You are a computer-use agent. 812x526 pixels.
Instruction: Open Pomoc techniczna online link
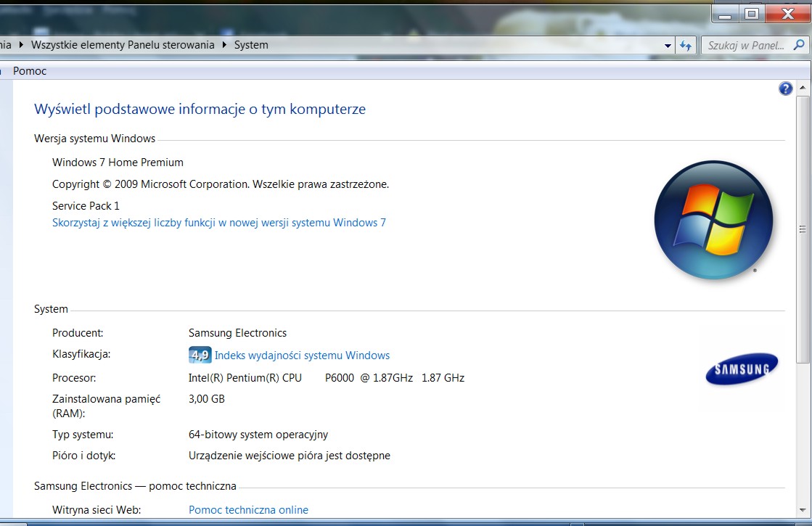pyautogui.click(x=249, y=509)
